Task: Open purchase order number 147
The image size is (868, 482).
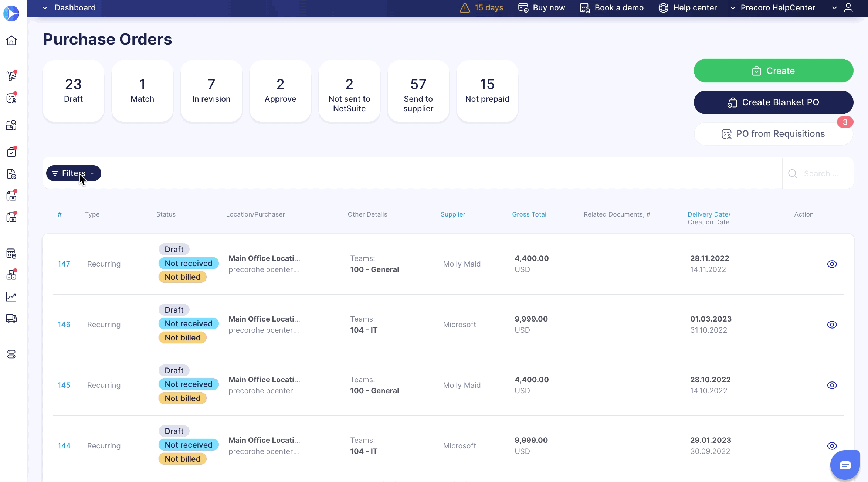Action: [64, 264]
